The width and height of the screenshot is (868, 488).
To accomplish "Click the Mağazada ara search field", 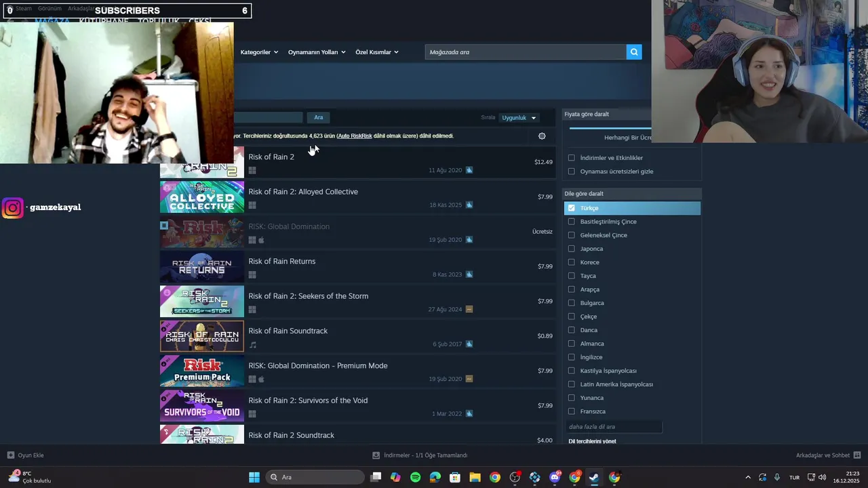I will pos(526,52).
